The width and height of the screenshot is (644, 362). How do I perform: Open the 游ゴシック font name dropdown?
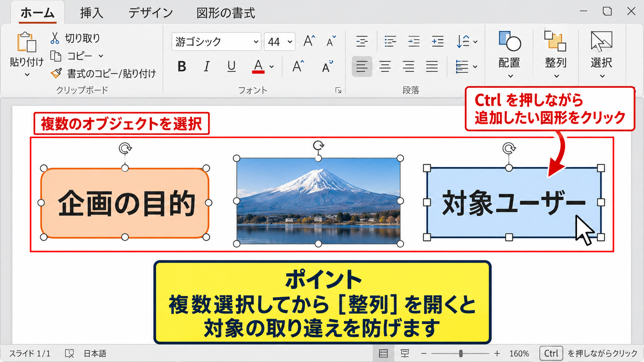(x=256, y=42)
